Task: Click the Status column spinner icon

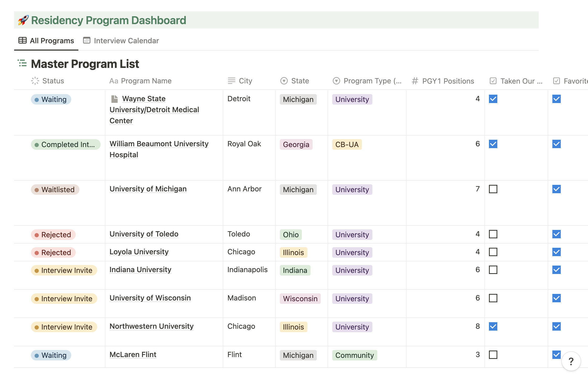Action: point(35,81)
